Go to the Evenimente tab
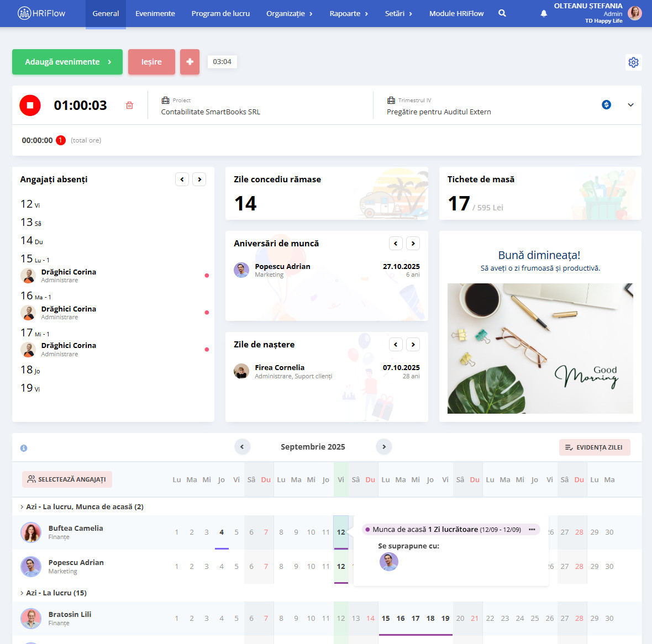This screenshot has height=644, width=652. pos(155,13)
